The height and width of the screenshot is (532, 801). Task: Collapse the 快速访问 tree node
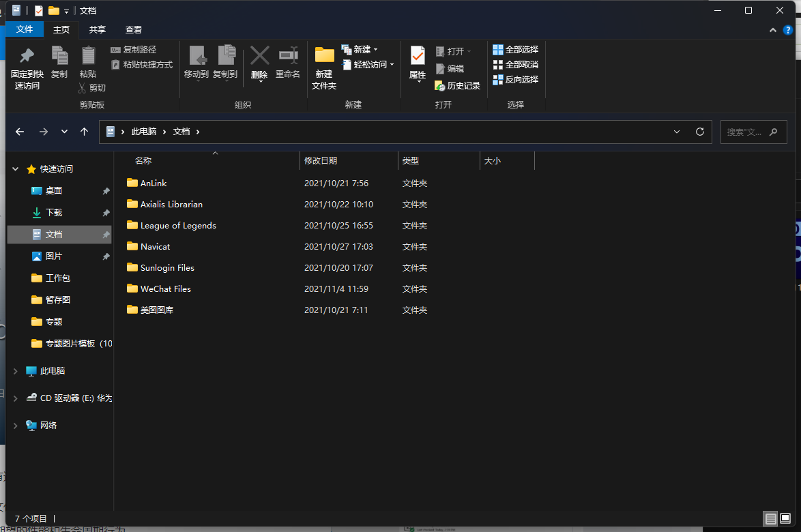coord(15,169)
